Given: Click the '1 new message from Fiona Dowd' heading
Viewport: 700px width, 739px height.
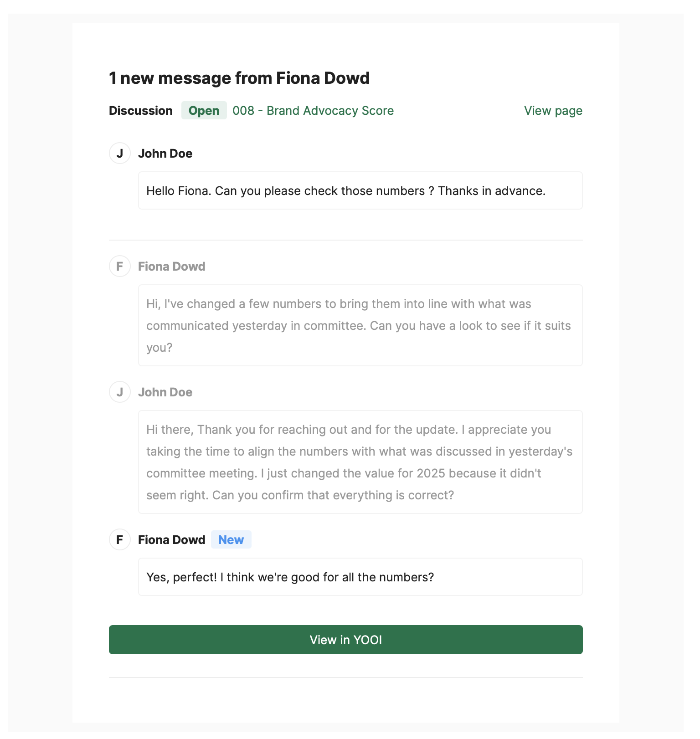Looking at the screenshot, I should [239, 78].
